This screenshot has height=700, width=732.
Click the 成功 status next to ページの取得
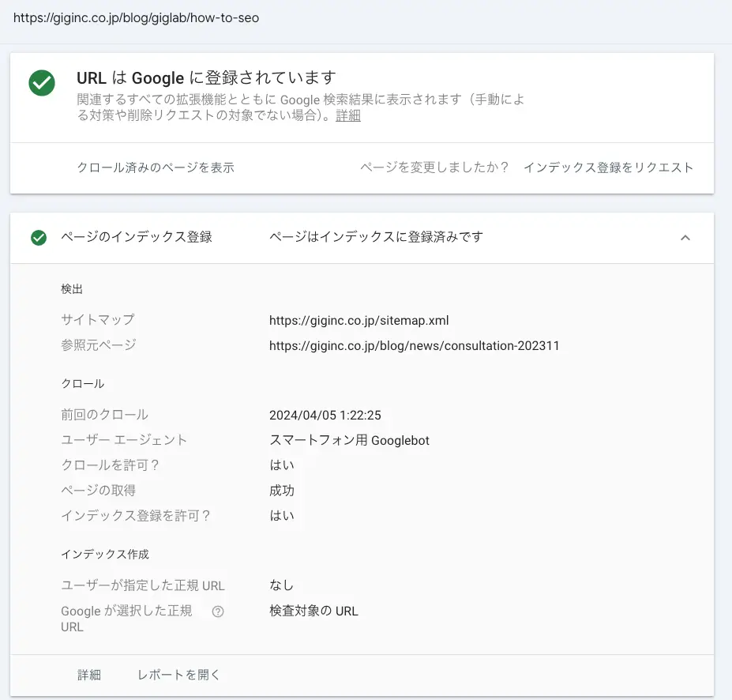click(281, 491)
